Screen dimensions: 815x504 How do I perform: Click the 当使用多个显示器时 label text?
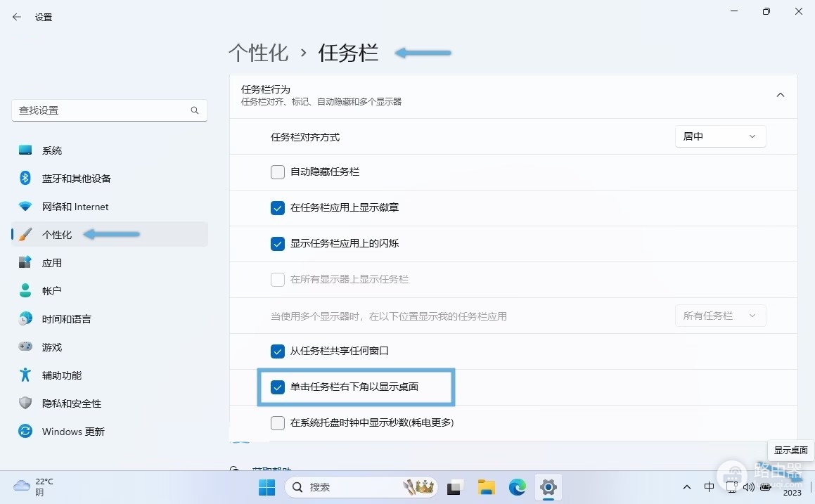(389, 316)
